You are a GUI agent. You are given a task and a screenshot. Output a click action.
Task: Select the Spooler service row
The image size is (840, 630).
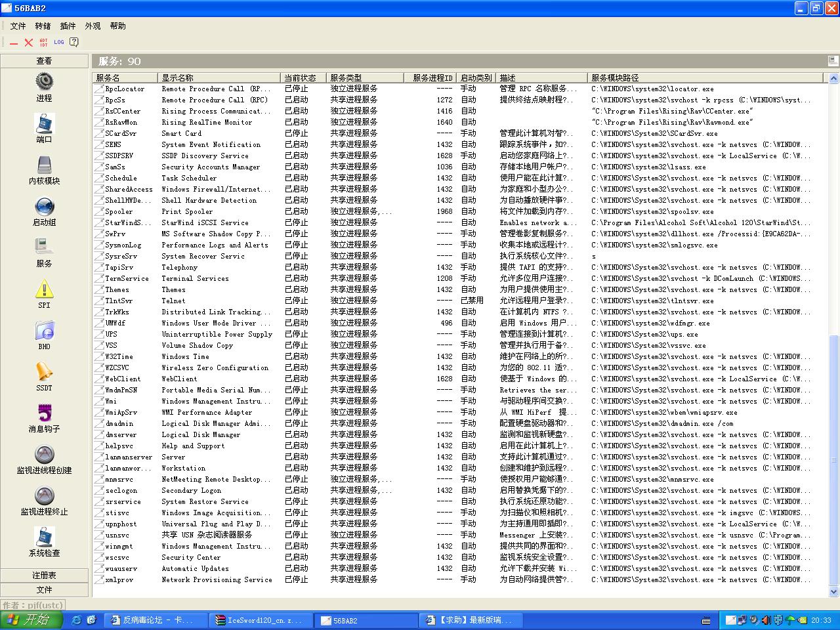click(x=457, y=211)
